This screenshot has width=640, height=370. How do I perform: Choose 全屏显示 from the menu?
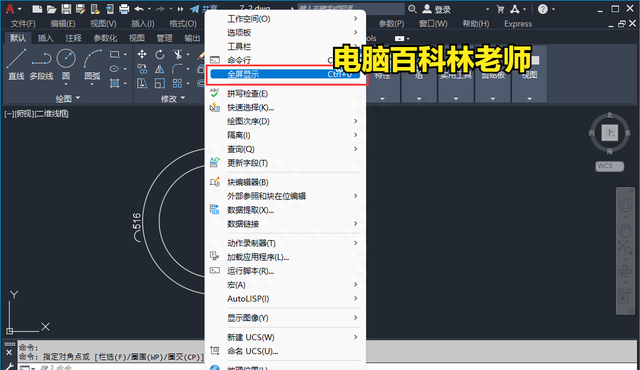click(285, 74)
